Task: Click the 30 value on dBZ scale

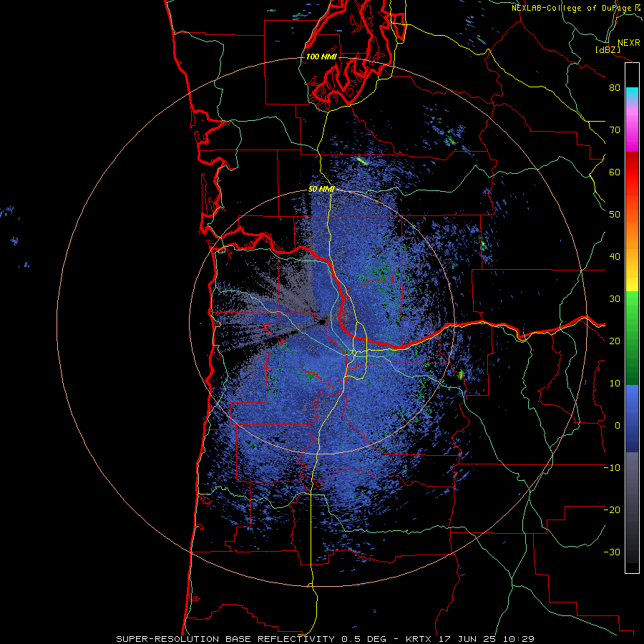Action: click(x=615, y=299)
